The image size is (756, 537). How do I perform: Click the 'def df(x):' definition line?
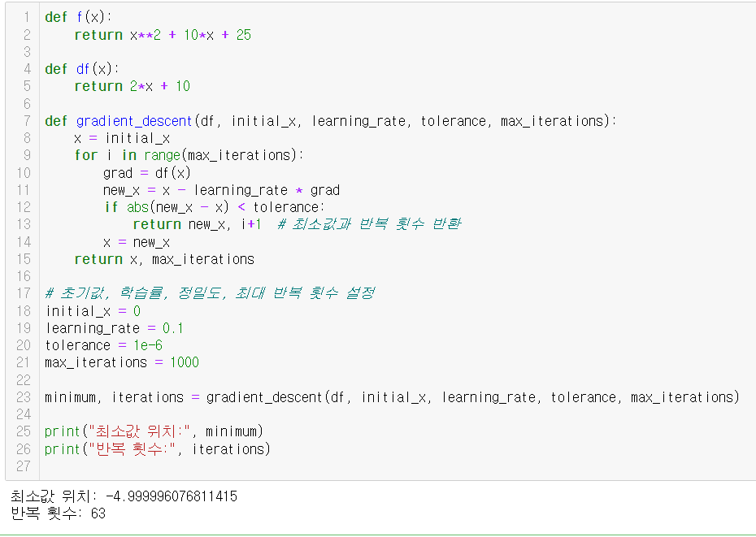click(81, 69)
